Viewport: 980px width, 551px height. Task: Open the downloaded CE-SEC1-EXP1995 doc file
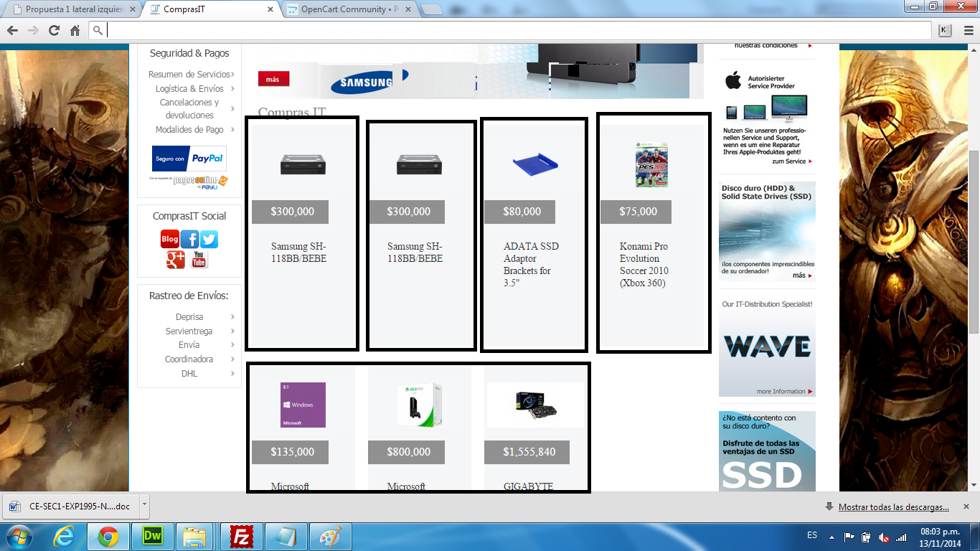[72, 506]
